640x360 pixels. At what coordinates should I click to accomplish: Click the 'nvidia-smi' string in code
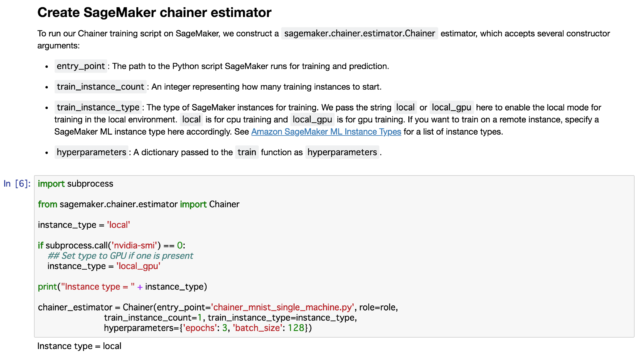134,245
